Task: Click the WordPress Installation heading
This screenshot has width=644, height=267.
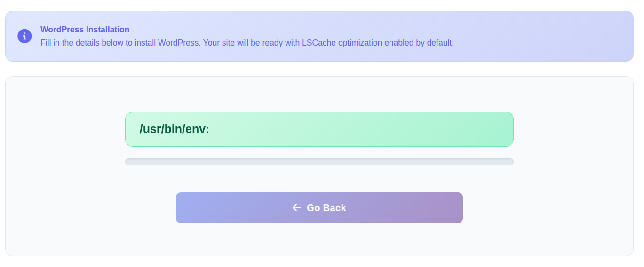Action: pyautogui.click(x=85, y=30)
